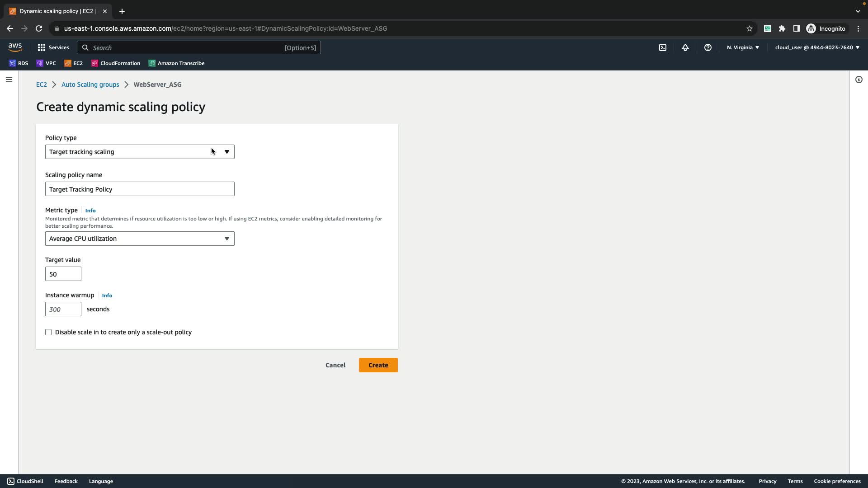868x488 pixels.
Task: Open the cloud_user account menu
Action: coord(817,47)
